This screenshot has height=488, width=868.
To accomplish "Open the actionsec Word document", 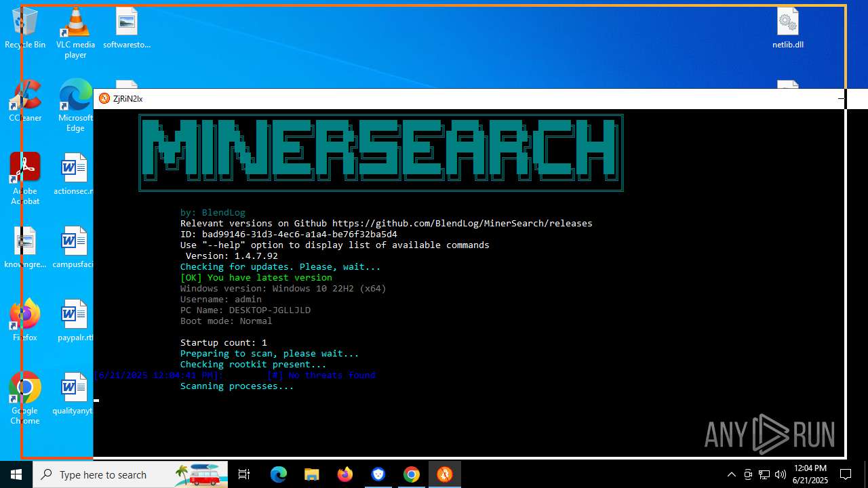I will tap(74, 175).
